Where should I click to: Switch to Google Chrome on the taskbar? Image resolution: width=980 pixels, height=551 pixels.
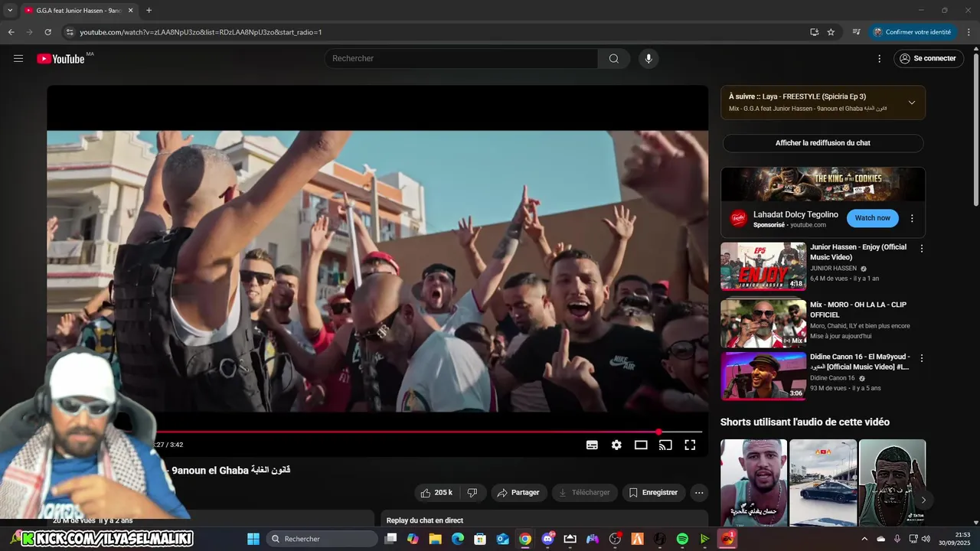pos(524,539)
